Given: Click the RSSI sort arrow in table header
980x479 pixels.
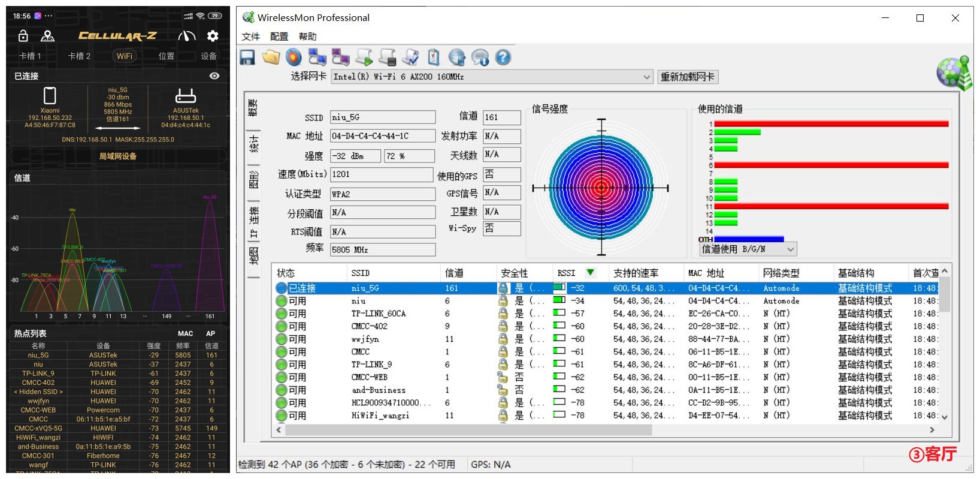Looking at the screenshot, I should pyautogui.click(x=591, y=273).
